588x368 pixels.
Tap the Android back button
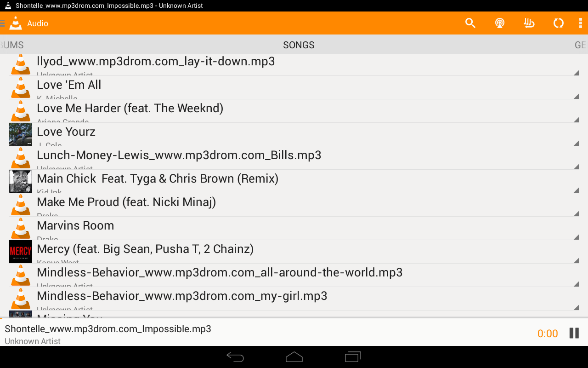[x=235, y=357]
